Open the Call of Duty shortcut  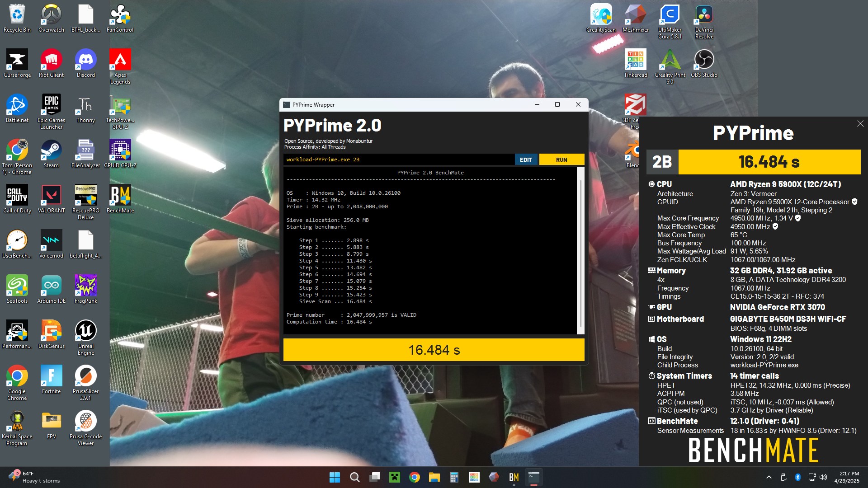click(17, 199)
